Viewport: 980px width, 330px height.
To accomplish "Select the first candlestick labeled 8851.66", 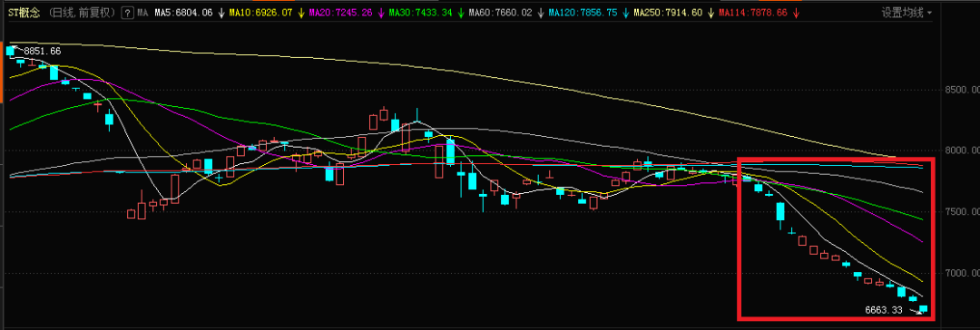I will [x=9, y=52].
